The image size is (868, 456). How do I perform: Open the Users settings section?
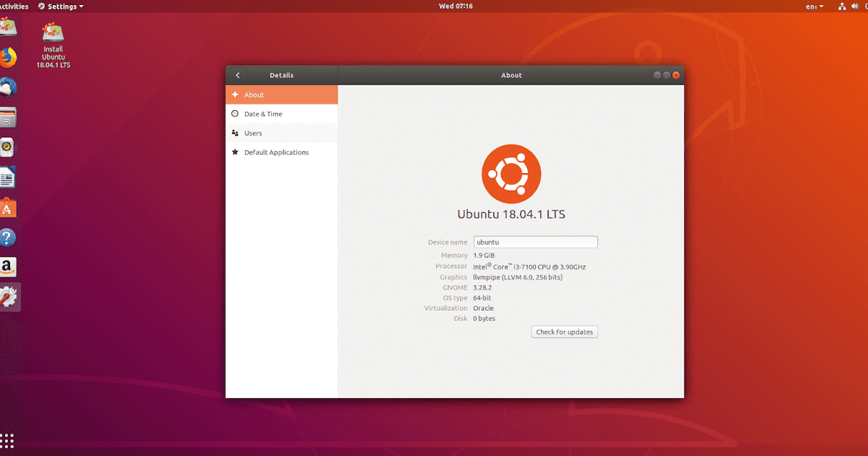click(281, 132)
